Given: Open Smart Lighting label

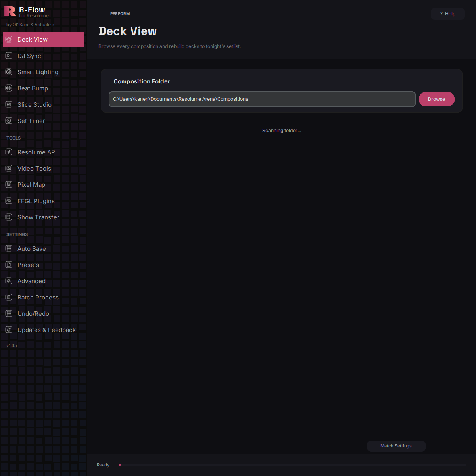Looking at the screenshot, I should point(38,72).
